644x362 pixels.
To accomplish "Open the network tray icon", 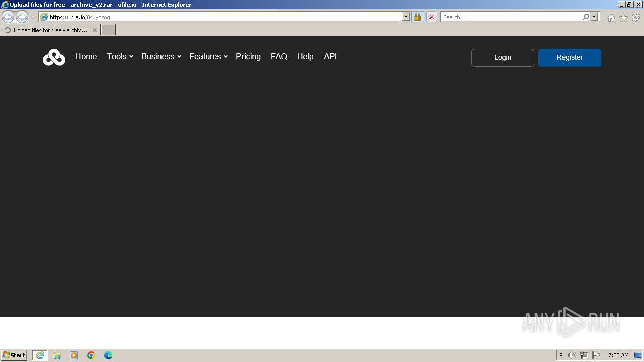I will pyautogui.click(x=584, y=355).
